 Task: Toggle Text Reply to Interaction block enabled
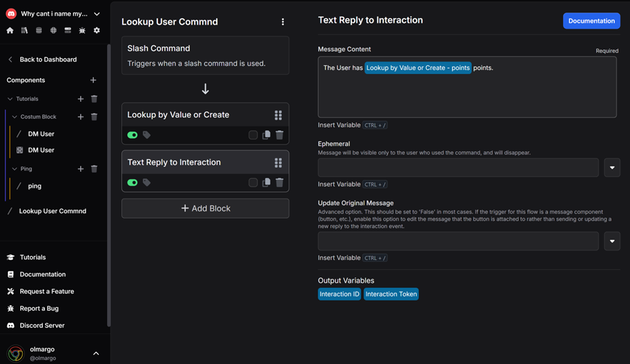[x=132, y=183]
